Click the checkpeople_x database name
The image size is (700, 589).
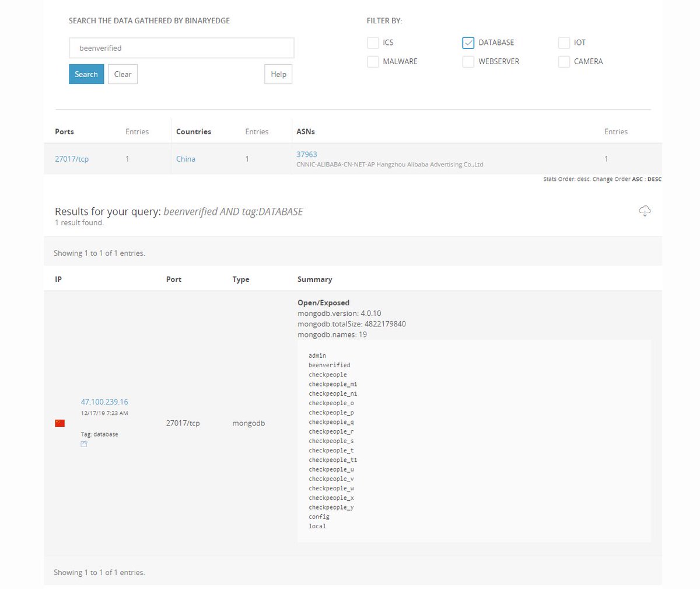click(x=331, y=497)
